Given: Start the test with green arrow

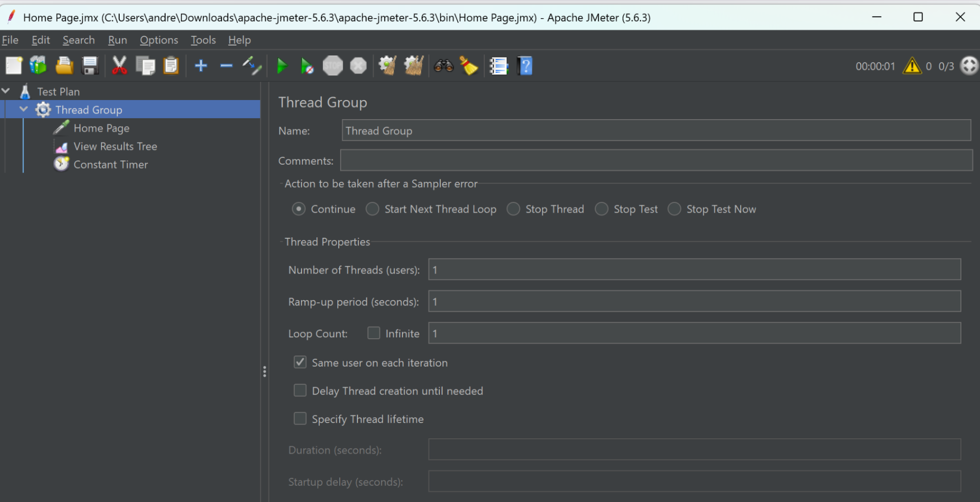Looking at the screenshot, I should pos(282,66).
